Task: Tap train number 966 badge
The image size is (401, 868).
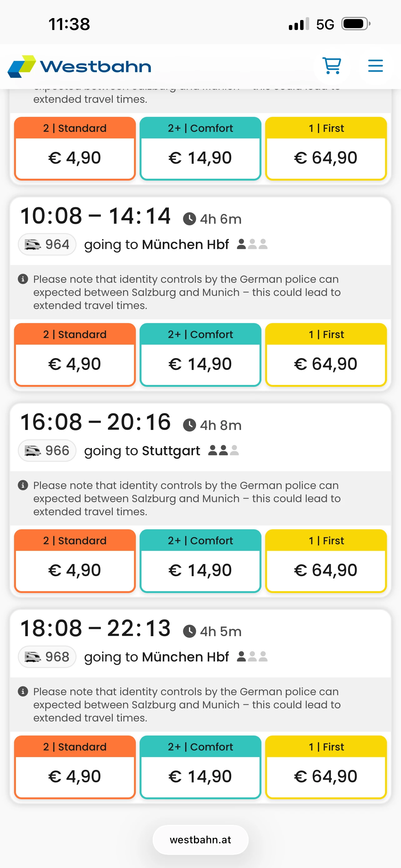Action: click(x=47, y=451)
